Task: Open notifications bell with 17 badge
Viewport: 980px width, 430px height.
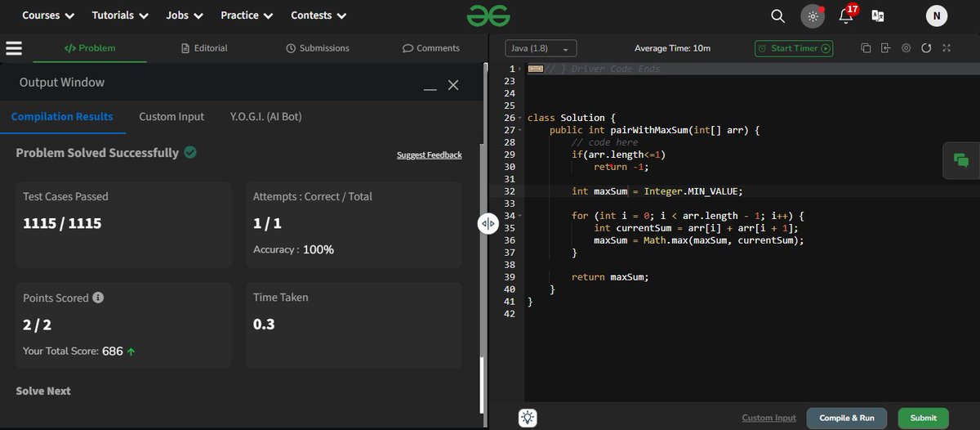Action: [x=846, y=16]
